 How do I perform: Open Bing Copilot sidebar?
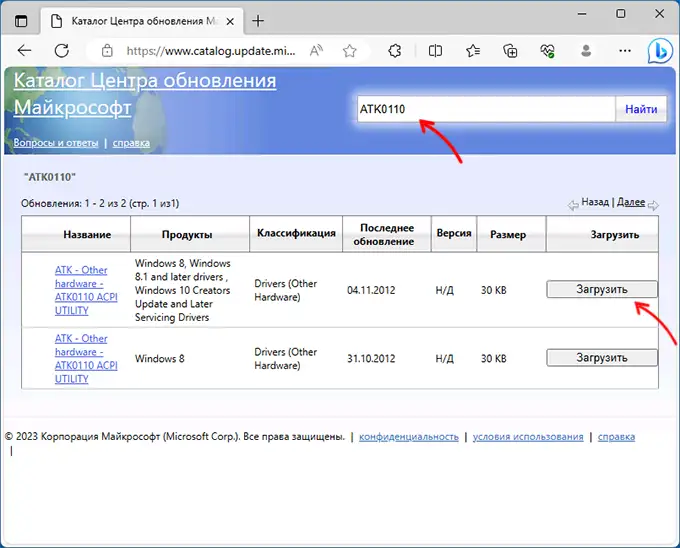point(660,51)
